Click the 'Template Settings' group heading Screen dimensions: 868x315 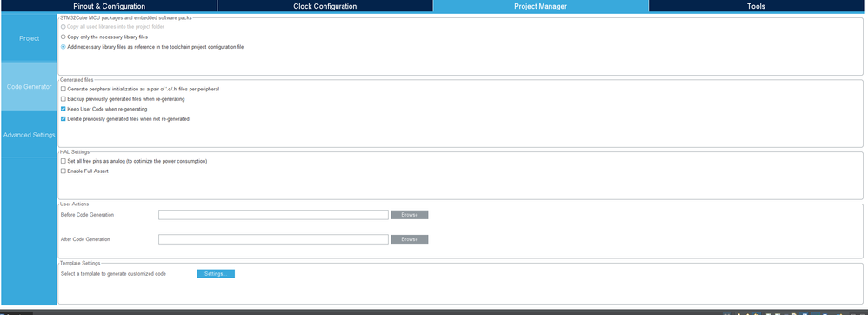[x=80, y=263]
